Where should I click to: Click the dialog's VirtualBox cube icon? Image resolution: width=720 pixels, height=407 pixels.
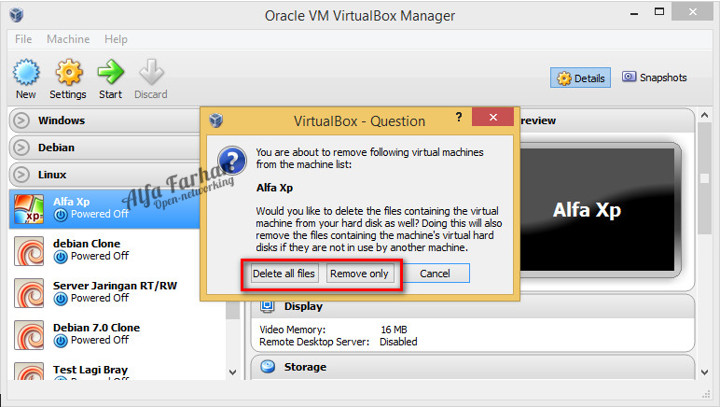point(216,120)
